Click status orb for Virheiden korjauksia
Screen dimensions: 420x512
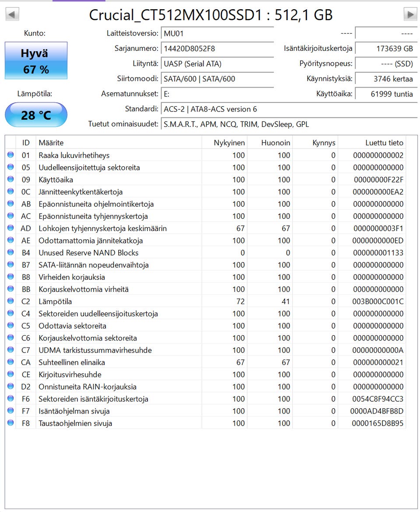[10, 277]
